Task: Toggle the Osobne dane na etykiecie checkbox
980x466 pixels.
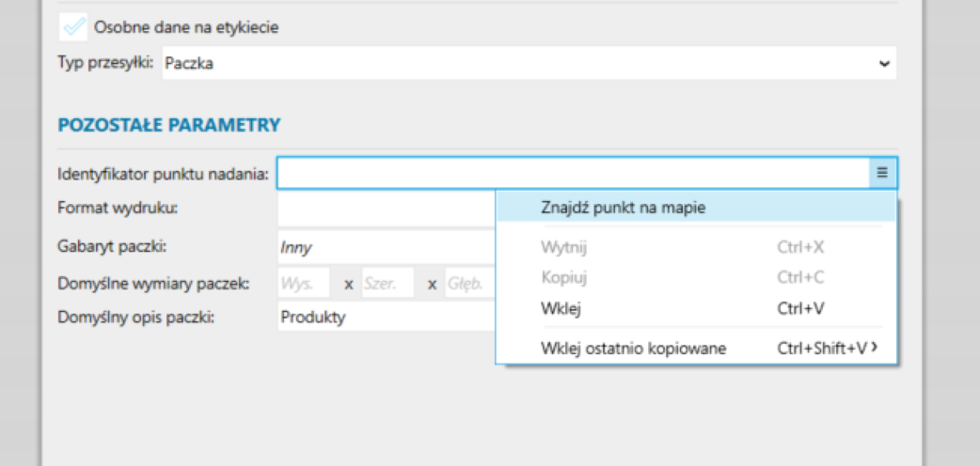Action: tap(74, 27)
